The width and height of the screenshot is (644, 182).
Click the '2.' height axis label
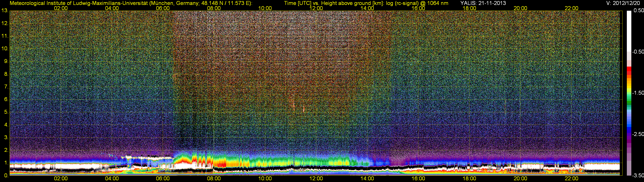pyautogui.click(x=6, y=150)
